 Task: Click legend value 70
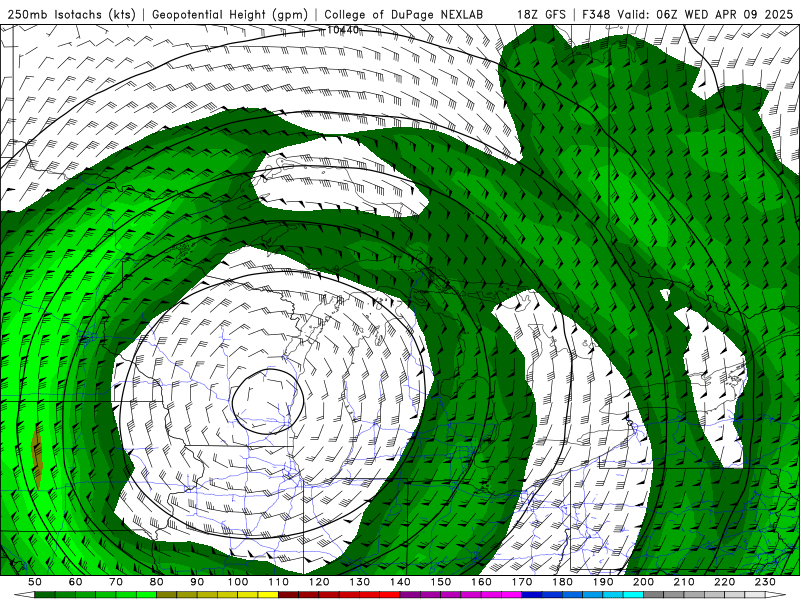click(116, 582)
